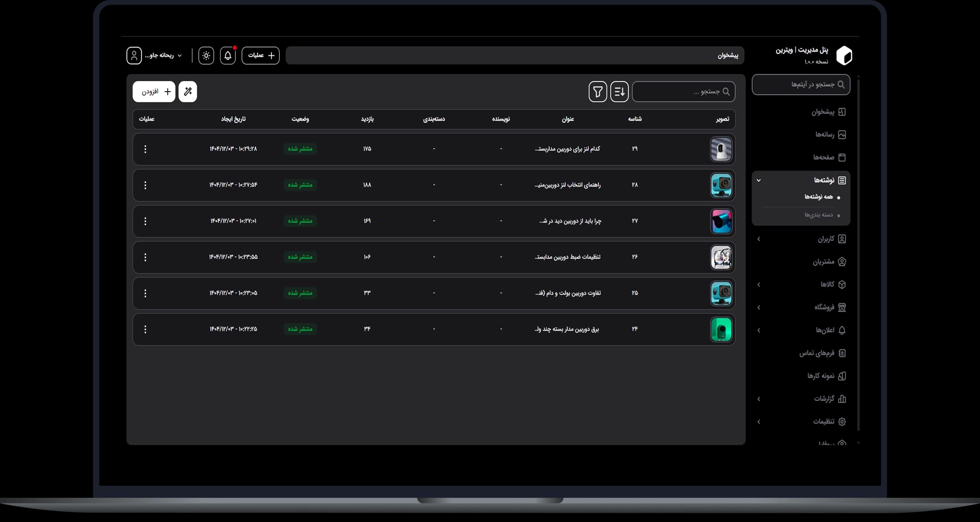Image resolution: width=980 pixels, height=522 pixels.
Task: Open actions menu for post ۲۵
Action: pyautogui.click(x=145, y=294)
